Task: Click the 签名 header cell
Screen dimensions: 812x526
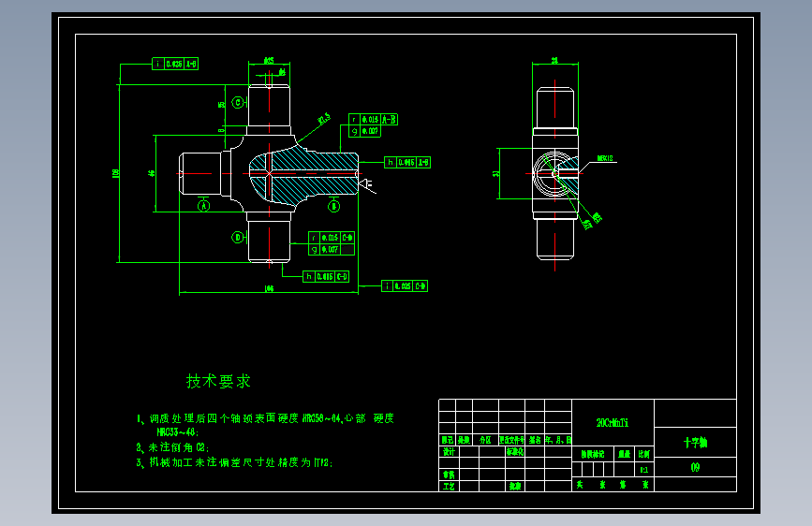Action: click(535, 440)
